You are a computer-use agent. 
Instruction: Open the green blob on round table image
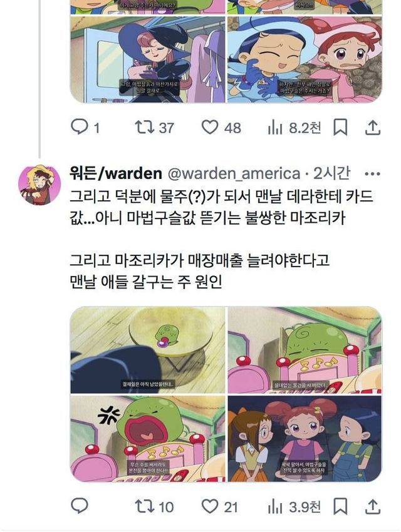148,350
